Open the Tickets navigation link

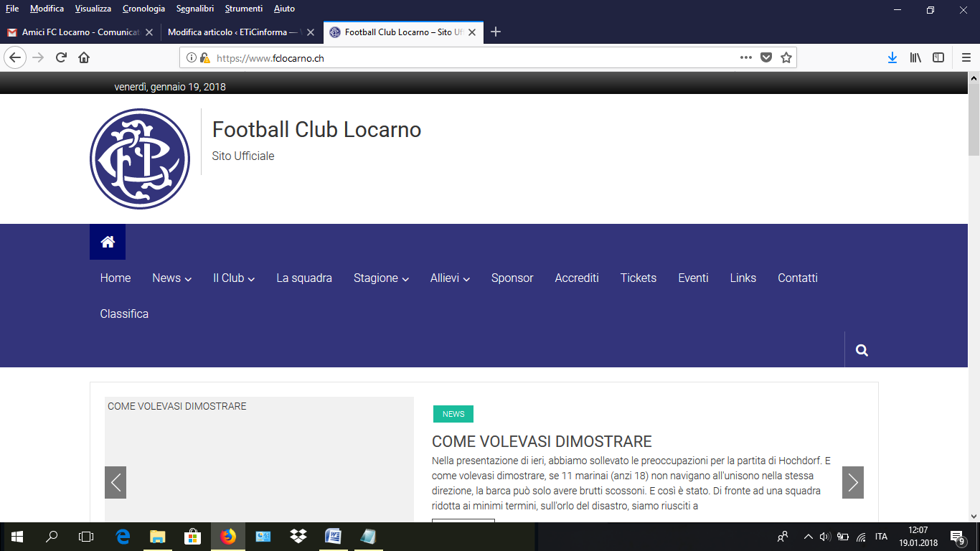[x=639, y=278]
